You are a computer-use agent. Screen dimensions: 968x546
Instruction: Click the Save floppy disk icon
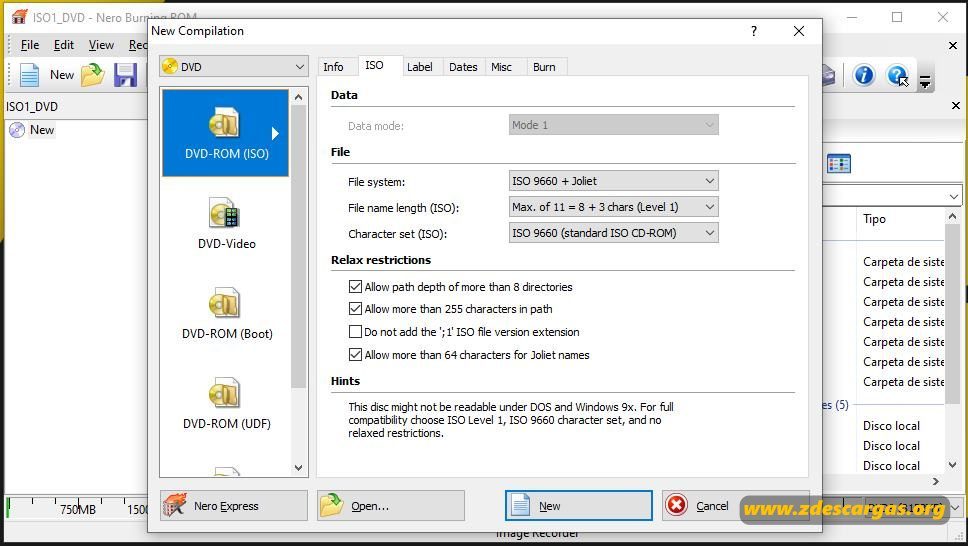point(125,75)
